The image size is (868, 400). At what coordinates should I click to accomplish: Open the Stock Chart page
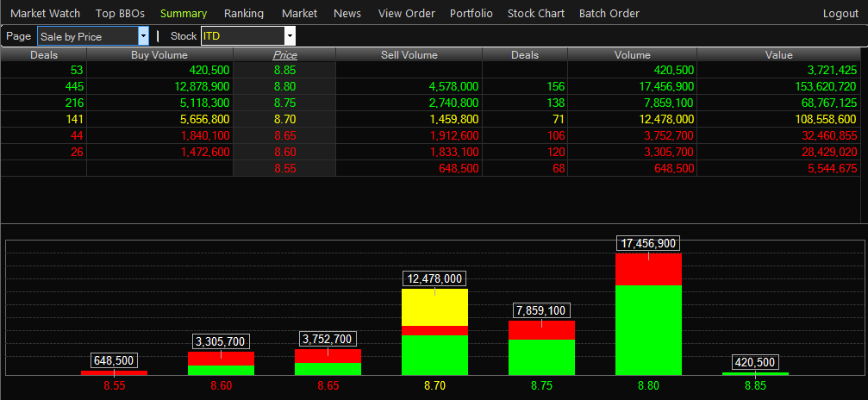coord(536,14)
